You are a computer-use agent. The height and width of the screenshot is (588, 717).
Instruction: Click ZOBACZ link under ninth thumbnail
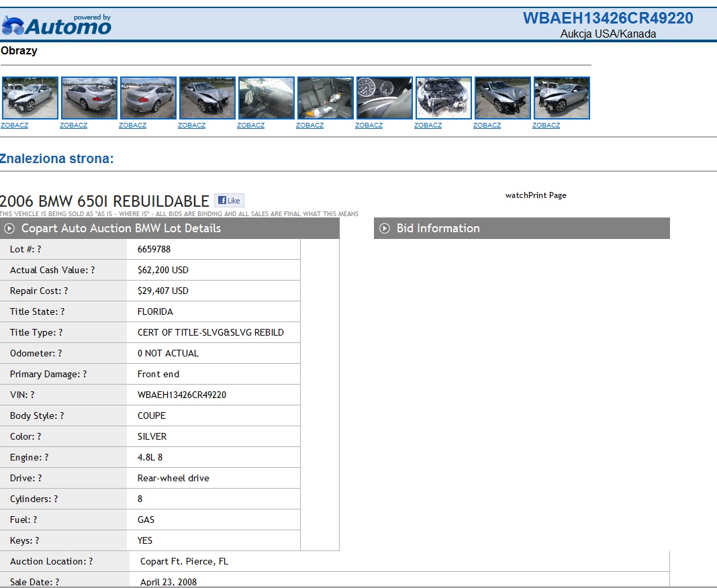click(487, 126)
